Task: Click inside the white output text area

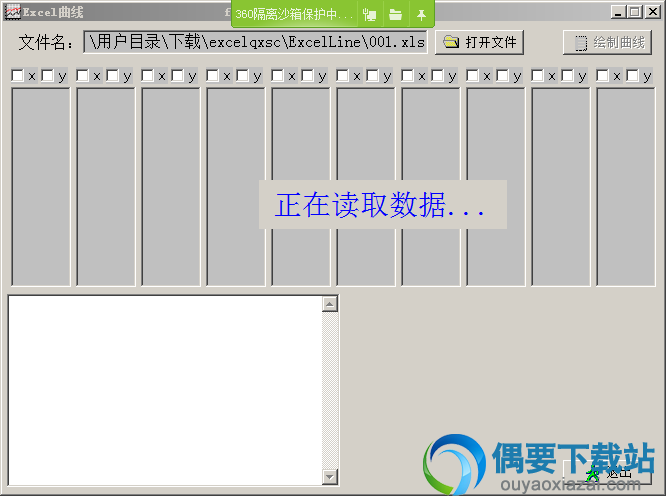Action: (x=165, y=390)
